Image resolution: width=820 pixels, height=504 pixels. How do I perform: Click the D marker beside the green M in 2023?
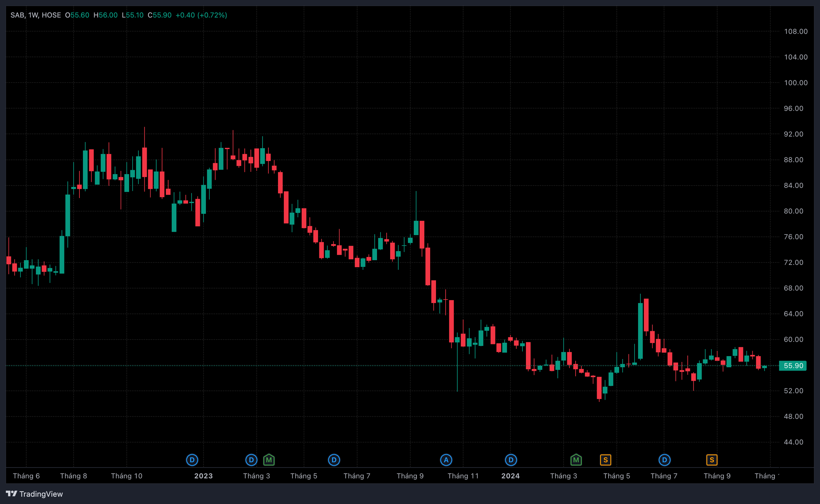pyautogui.click(x=251, y=460)
